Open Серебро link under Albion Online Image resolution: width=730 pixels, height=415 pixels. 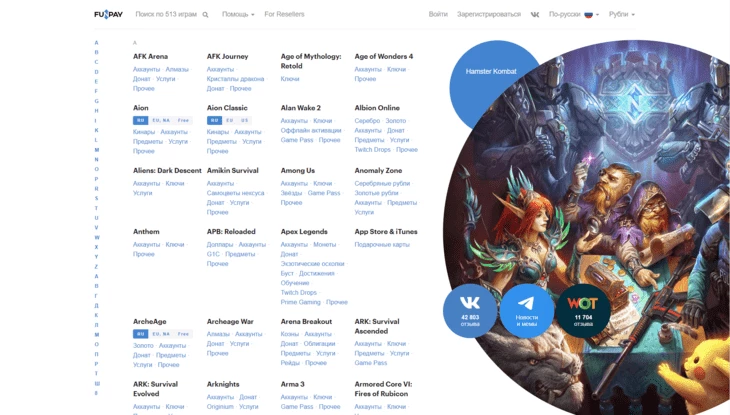coord(367,121)
